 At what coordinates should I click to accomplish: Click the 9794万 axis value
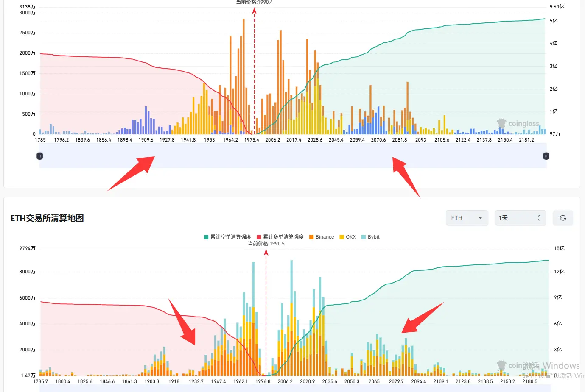[28, 248]
